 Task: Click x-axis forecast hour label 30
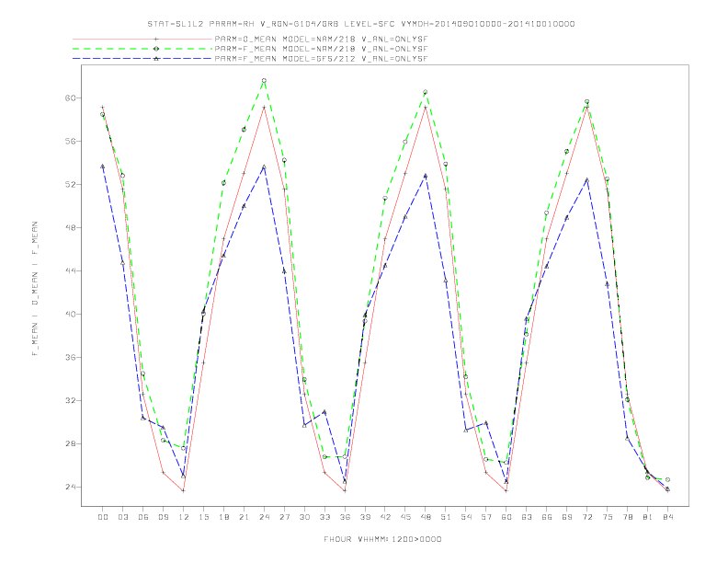coord(304,517)
